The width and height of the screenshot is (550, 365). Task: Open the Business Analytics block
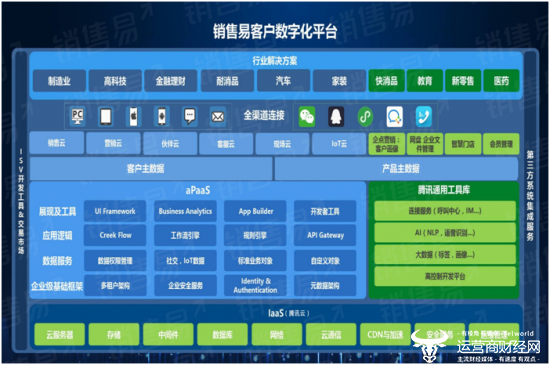click(x=185, y=211)
